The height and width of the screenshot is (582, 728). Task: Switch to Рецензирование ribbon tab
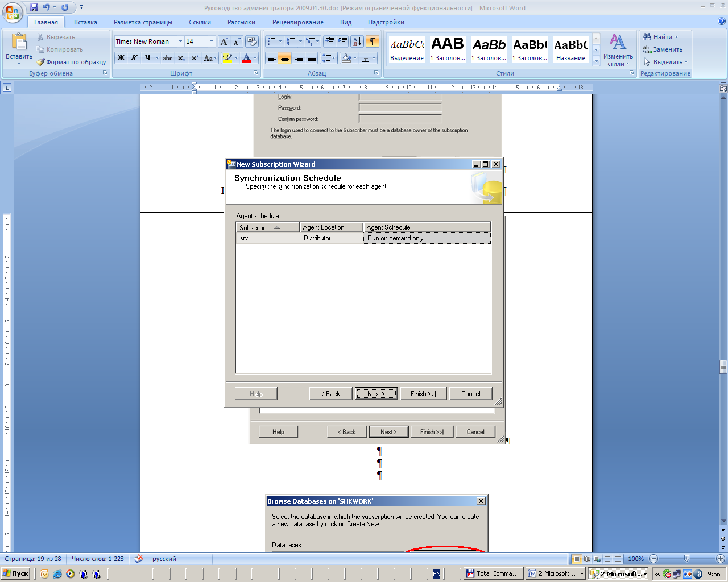tap(298, 22)
